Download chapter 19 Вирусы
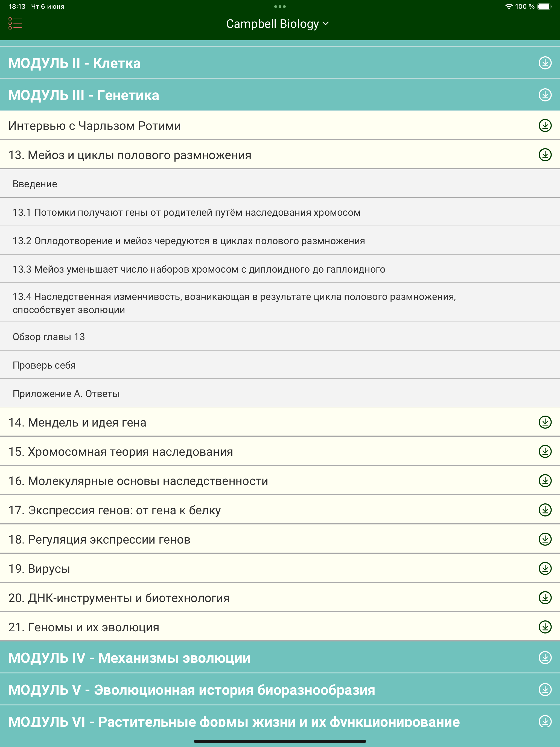The width and height of the screenshot is (560, 747). pos(545,568)
